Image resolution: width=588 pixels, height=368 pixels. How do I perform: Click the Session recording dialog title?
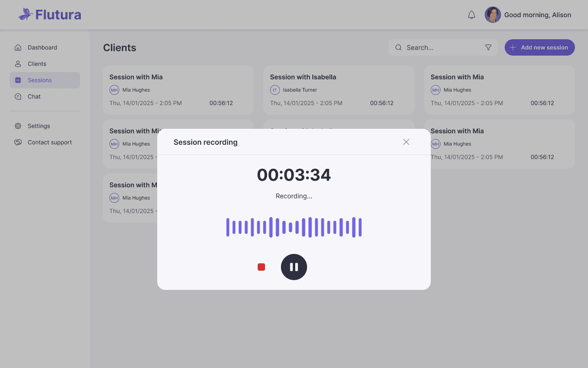[205, 142]
